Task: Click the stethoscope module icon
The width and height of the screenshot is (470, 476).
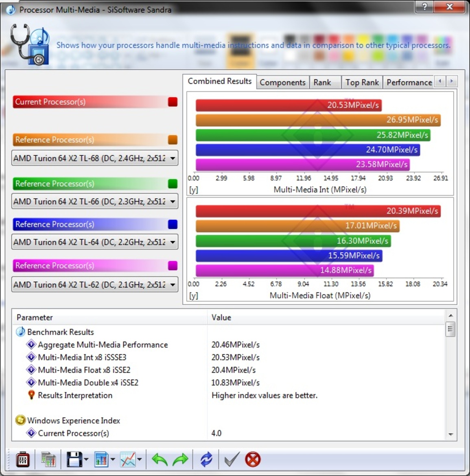Action: point(30,44)
